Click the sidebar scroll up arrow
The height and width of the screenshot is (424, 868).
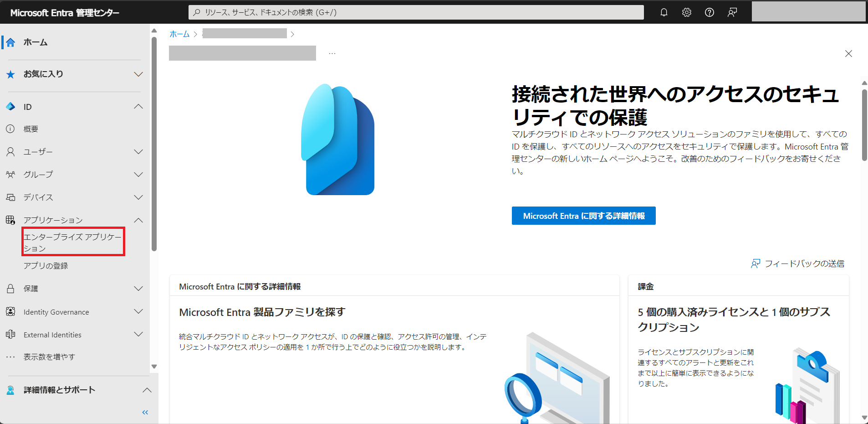point(154,31)
